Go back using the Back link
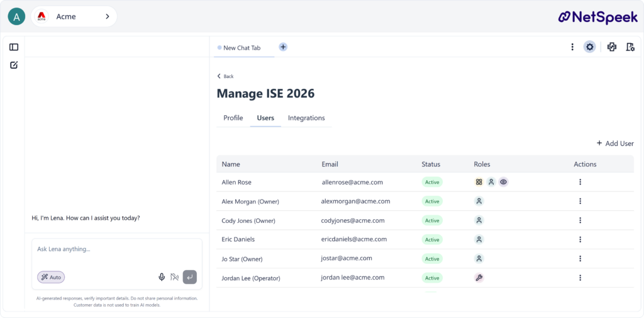The image size is (644, 318). 225,76
